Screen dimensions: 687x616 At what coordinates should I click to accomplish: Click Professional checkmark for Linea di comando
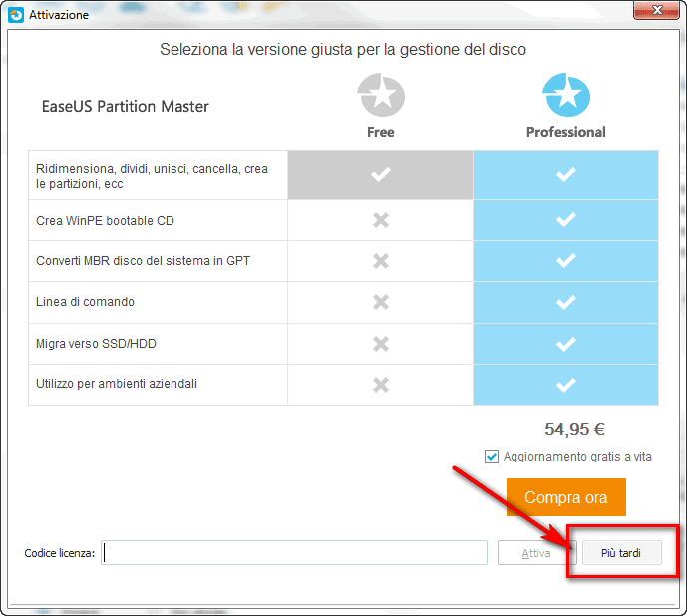click(x=566, y=302)
